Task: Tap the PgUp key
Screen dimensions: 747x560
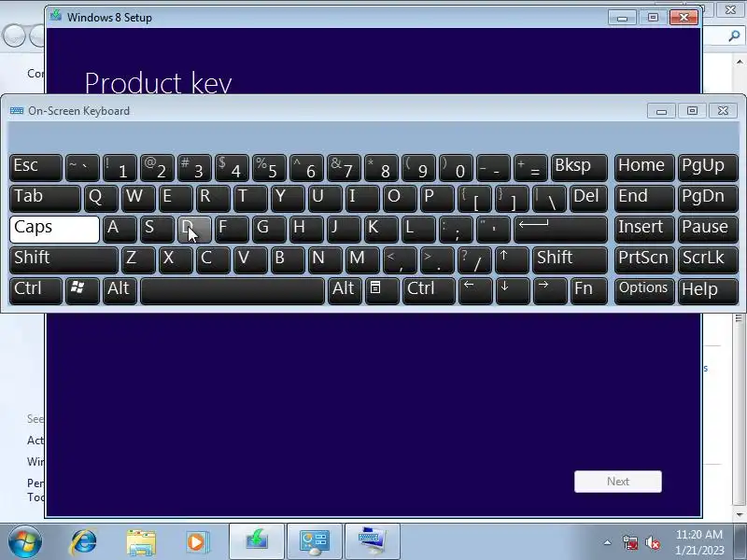Action: pos(708,168)
